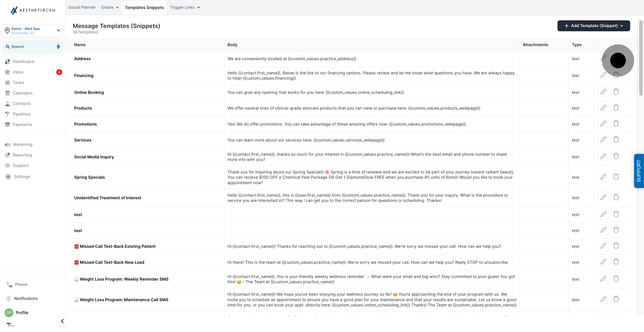Click the edit pencil for Spring Specials
644x332 pixels.
click(603, 177)
